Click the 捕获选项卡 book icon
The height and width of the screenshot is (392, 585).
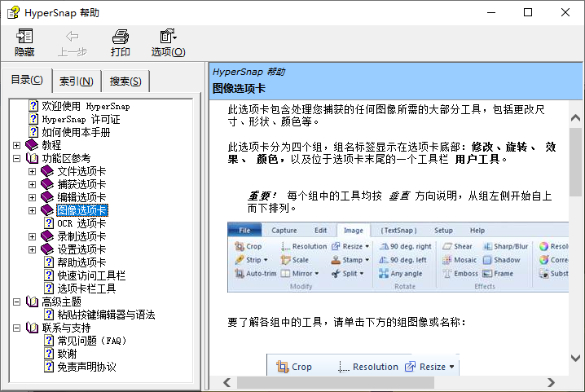[47, 184]
